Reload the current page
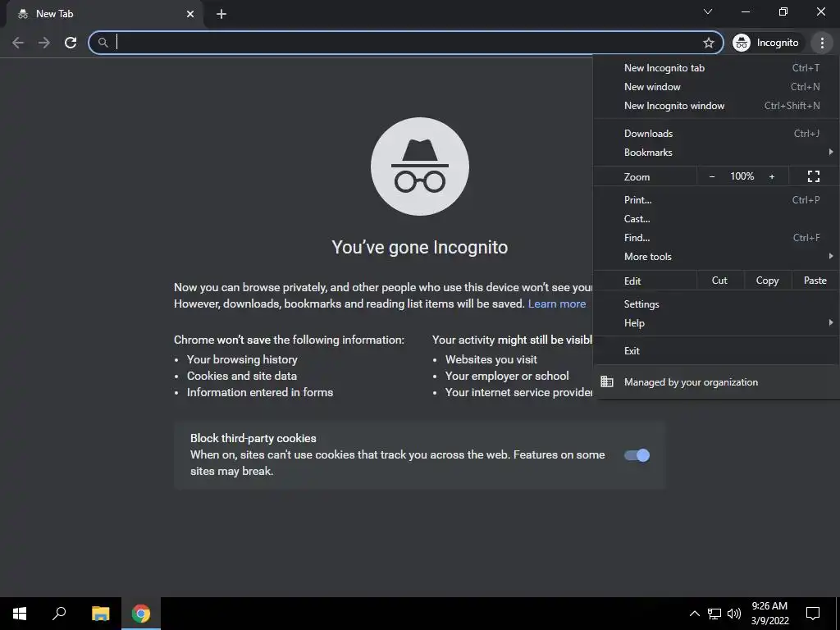This screenshot has height=630, width=840. (x=71, y=43)
